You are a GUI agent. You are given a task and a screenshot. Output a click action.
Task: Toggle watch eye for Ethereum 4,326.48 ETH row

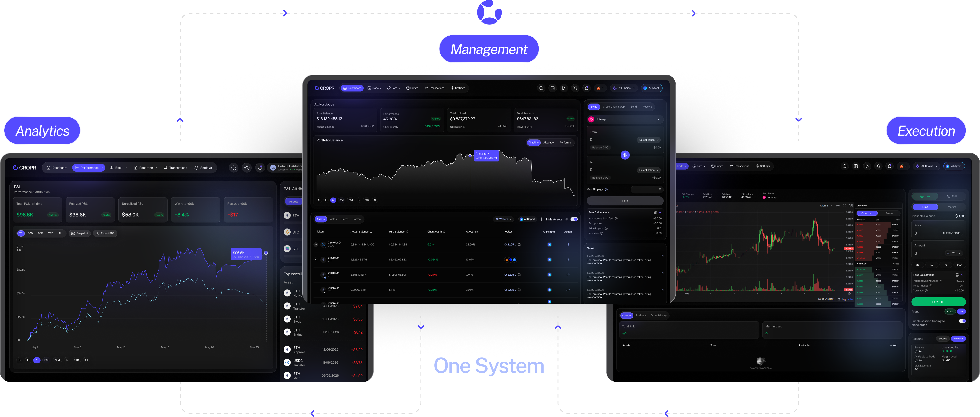568,260
